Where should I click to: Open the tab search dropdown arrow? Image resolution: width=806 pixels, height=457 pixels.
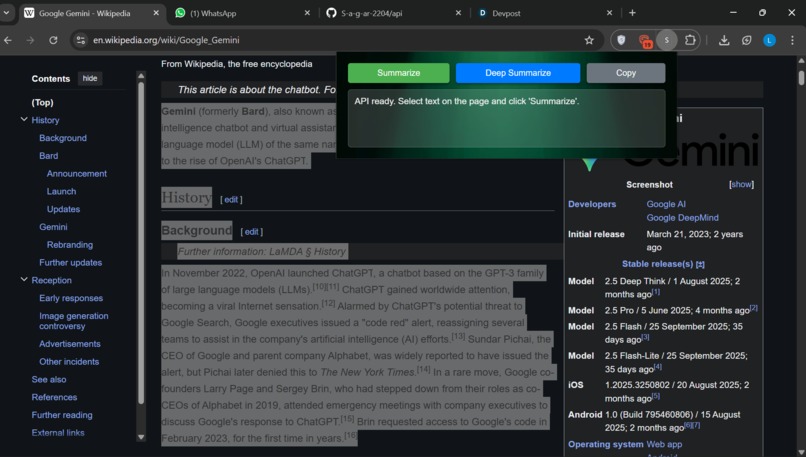pyautogui.click(x=6, y=13)
